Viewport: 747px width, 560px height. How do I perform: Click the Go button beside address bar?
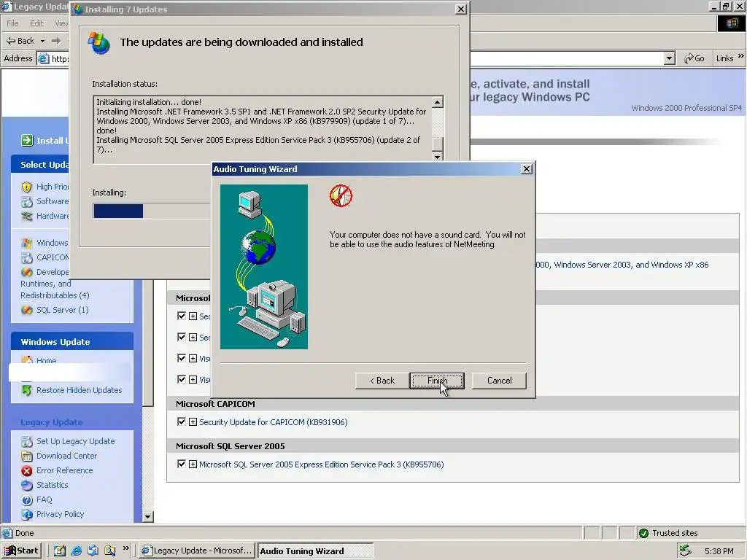pos(694,58)
